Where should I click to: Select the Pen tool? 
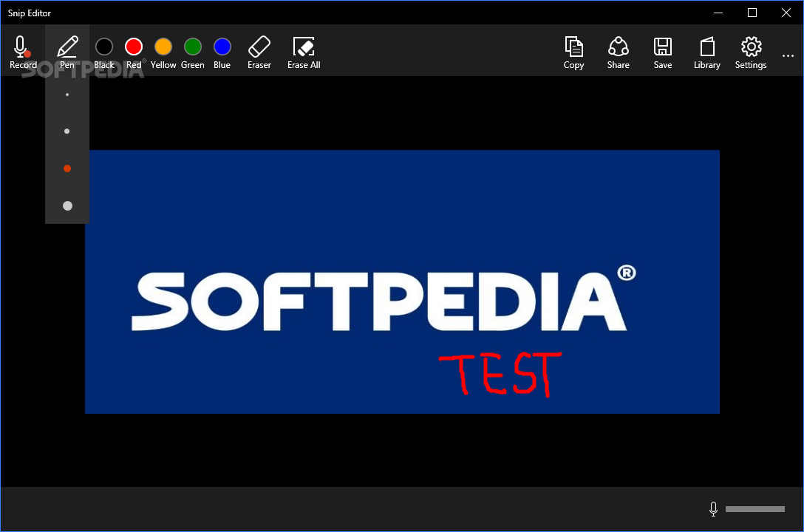[67, 52]
